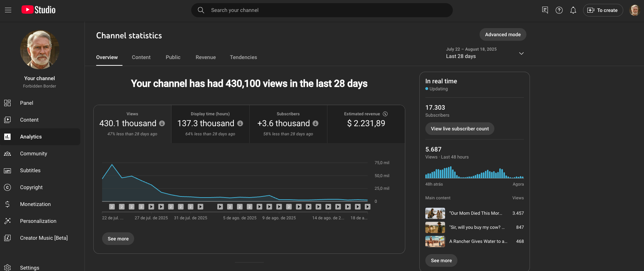Image resolution: width=644 pixels, height=271 pixels.
Task: Click the notifications bell icon
Action: click(573, 10)
